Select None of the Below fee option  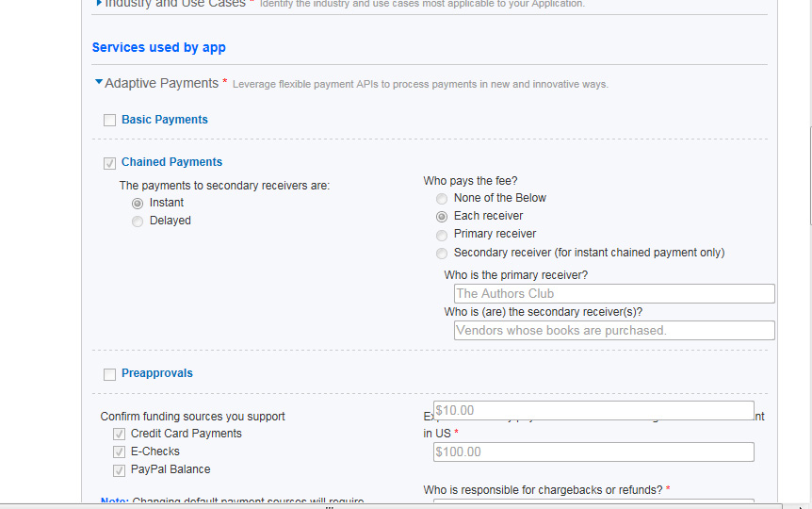coord(442,199)
